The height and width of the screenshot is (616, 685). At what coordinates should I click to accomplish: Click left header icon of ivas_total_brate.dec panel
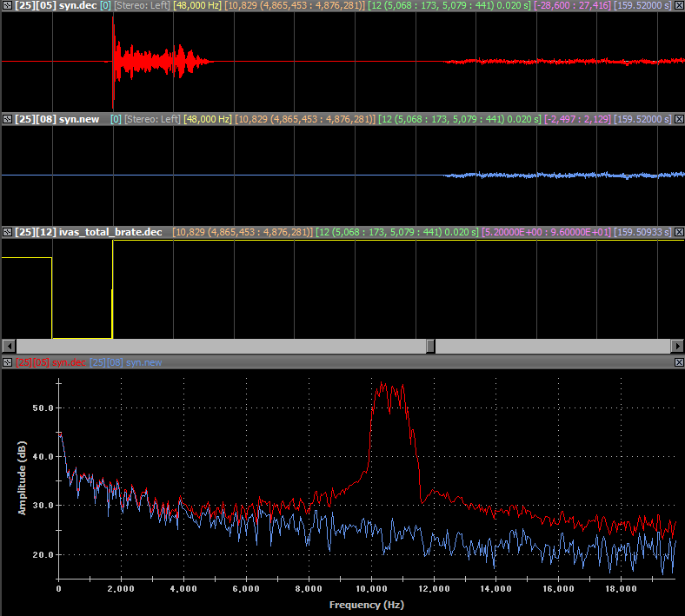[7, 232]
